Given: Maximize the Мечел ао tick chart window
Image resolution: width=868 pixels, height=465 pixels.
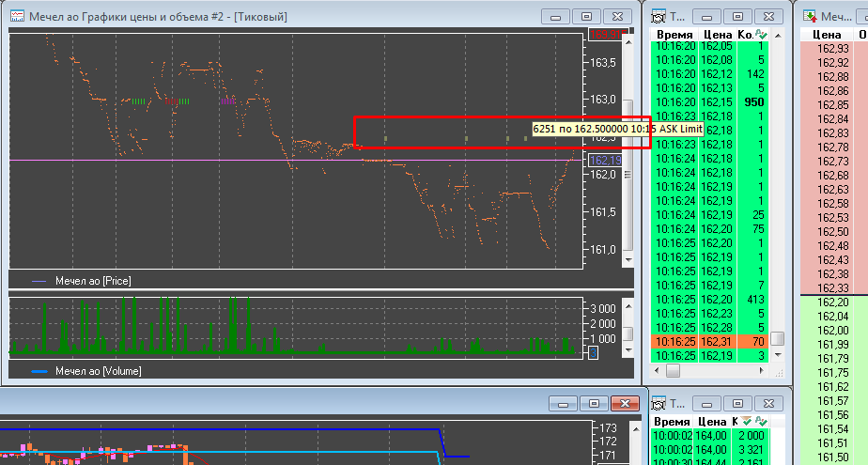Looking at the screenshot, I should pos(586,17).
